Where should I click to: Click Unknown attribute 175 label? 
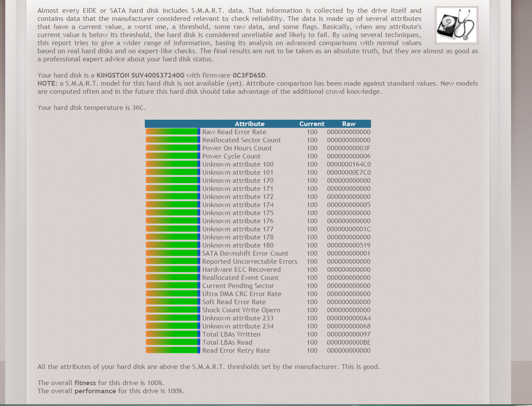[x=238, y=213]
